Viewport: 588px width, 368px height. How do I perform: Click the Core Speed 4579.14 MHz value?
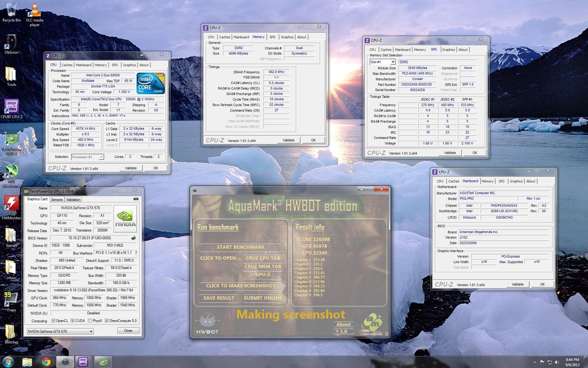click(85, 129)
